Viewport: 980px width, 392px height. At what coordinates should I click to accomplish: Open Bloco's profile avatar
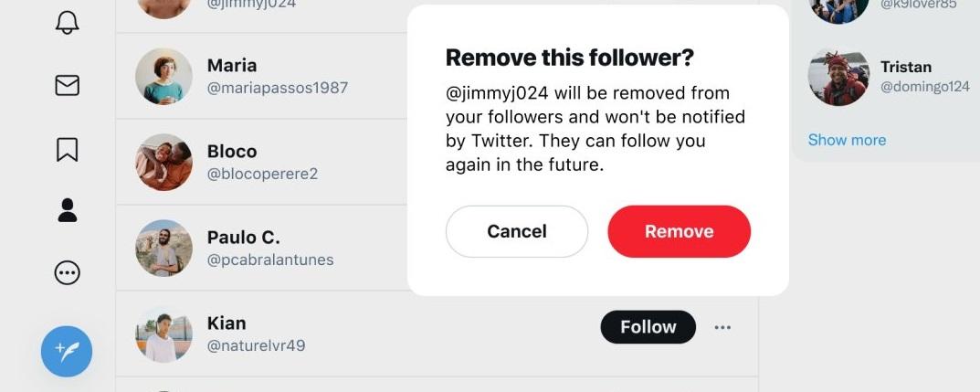click(x=164, y=163)
